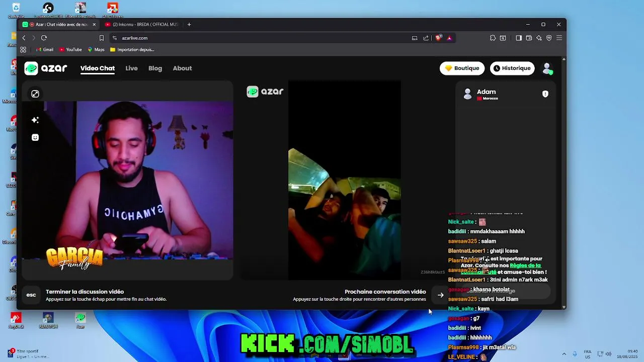Select the Azar Chat vidéo tab
This screenshot has width=644, height=362.
coord(59,24)
